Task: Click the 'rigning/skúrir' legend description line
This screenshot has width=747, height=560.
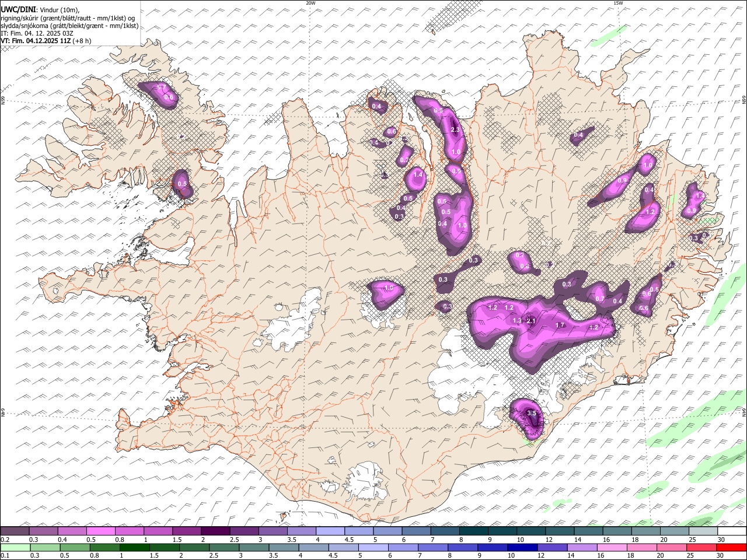Action: [68, 18]
